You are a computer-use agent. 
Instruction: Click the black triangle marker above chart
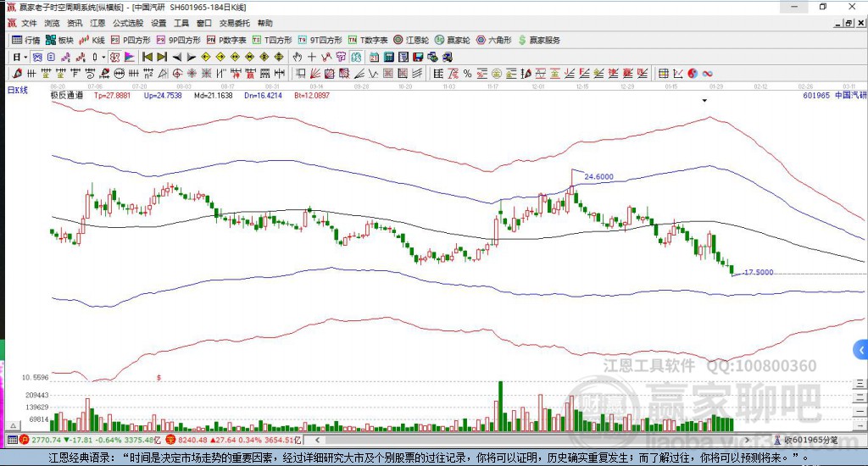[x=704, y=101]
